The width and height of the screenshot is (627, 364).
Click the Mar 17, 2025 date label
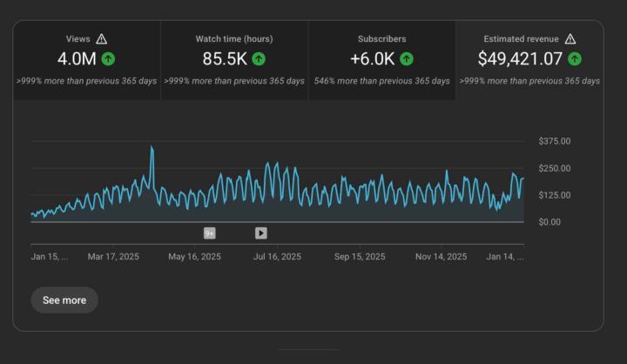(x=113, y=257)
